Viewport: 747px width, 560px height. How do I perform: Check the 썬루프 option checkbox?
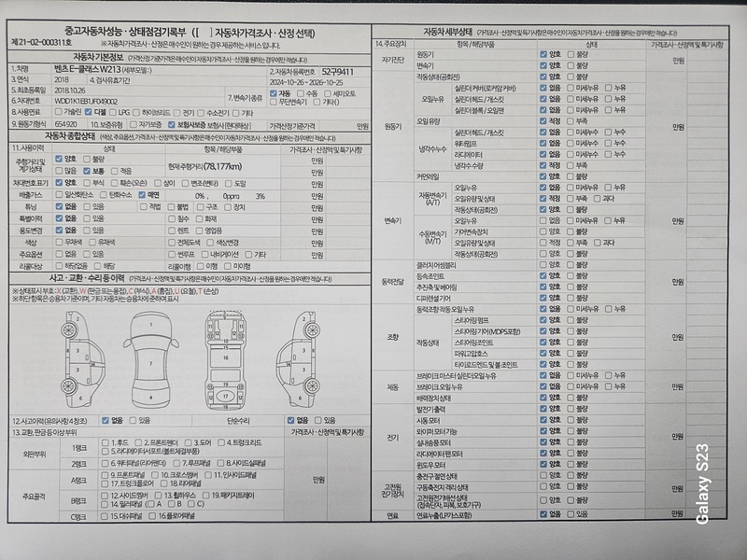coord(173,254)
